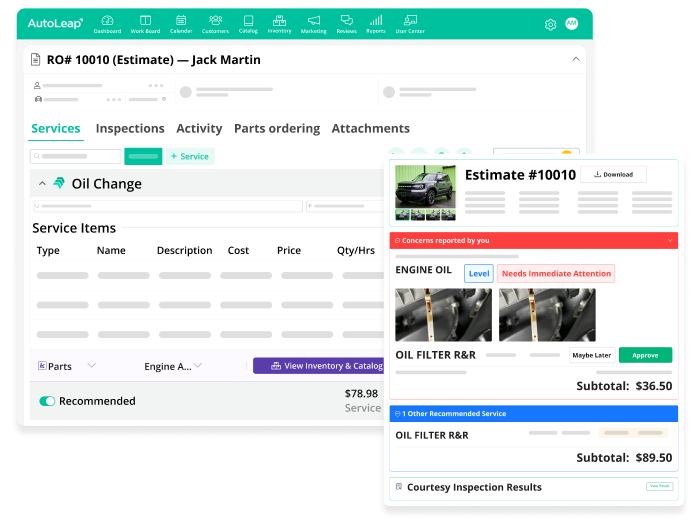The image size is (696, 522).
Task: Click the repair order document icon
Action: pos(36,59)
